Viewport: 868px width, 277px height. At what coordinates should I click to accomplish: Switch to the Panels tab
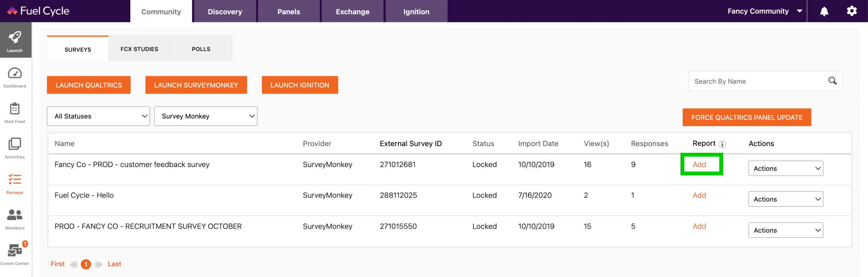(x=288, y=11)
